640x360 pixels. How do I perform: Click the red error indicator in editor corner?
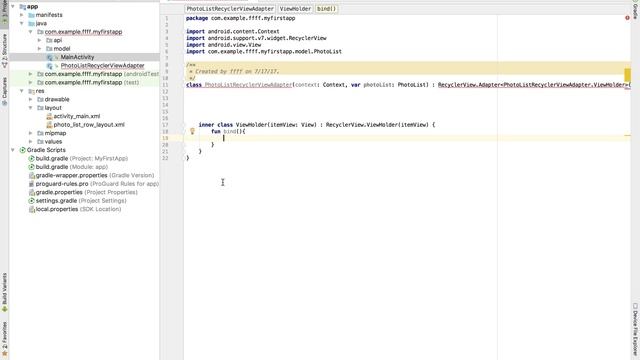click(x=627, y=18)
